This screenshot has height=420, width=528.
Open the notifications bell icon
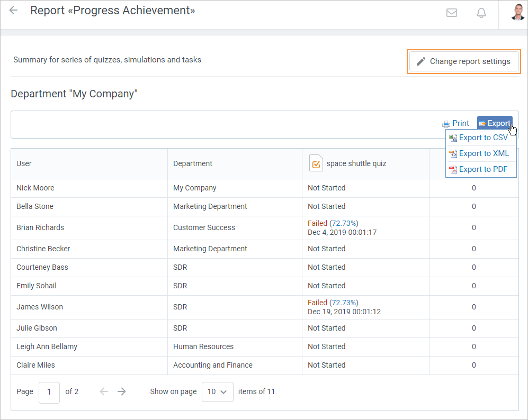point(481,13)
